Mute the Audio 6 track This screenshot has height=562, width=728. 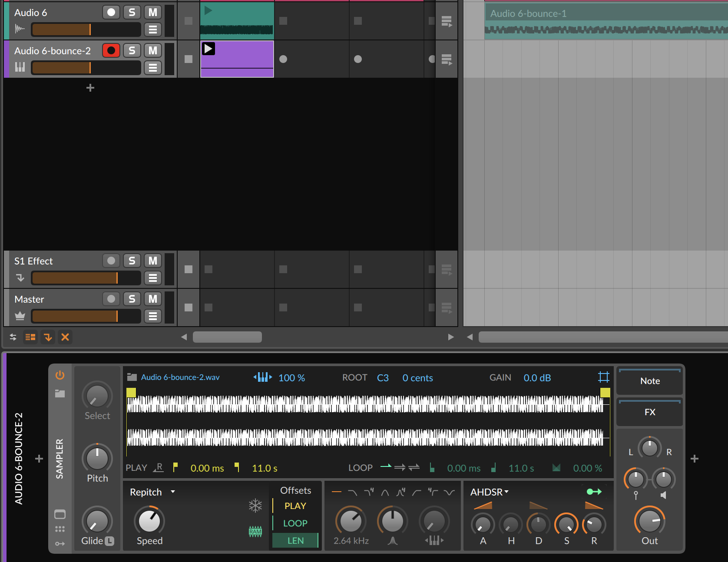[152, 12]
